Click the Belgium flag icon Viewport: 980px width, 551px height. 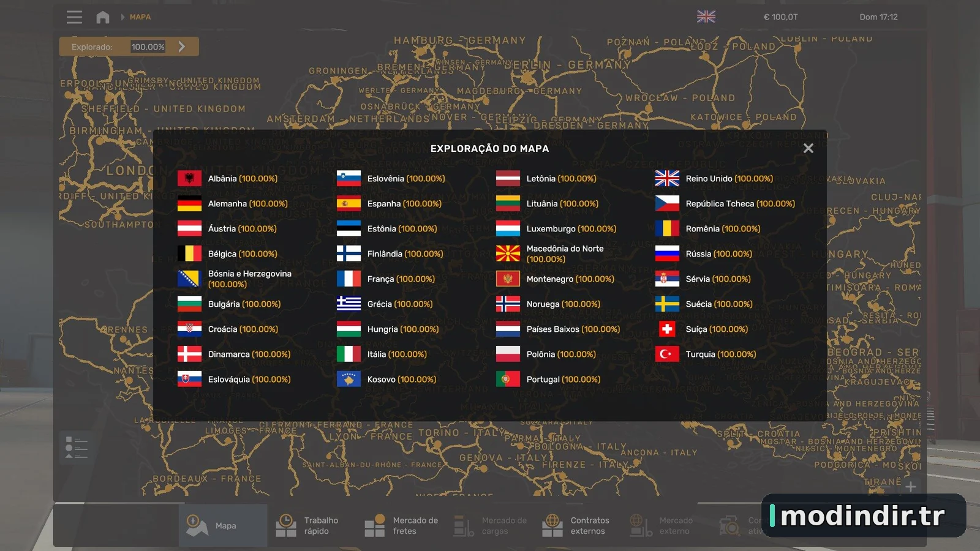coord(189,253)
